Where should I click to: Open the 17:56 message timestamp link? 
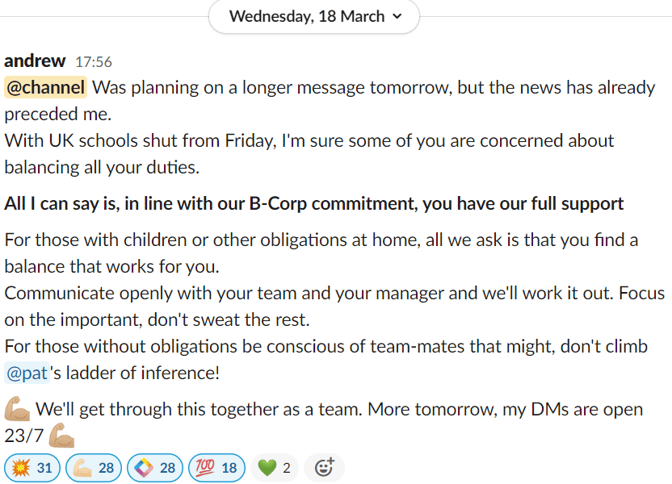coord(93,62)
